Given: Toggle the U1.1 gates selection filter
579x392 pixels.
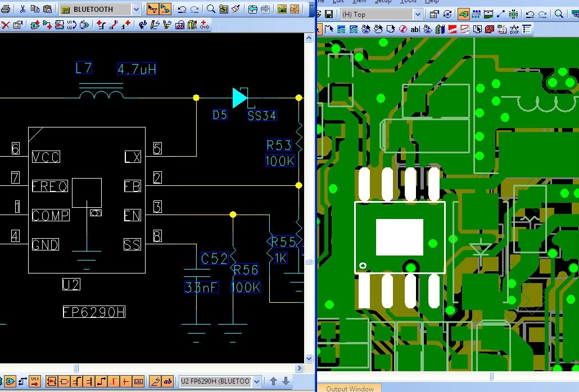Looking at the screenshot, I should coord(35,381).
